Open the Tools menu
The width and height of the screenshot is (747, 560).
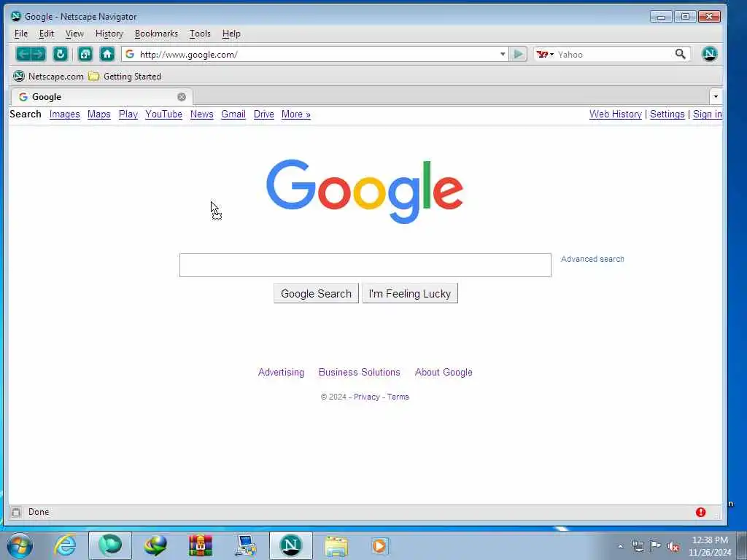pyautogui.click(x=200, y=34)
